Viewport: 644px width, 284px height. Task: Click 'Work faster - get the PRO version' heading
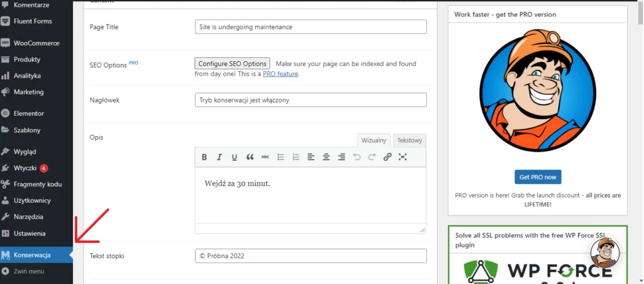click(x=505, y=14)
